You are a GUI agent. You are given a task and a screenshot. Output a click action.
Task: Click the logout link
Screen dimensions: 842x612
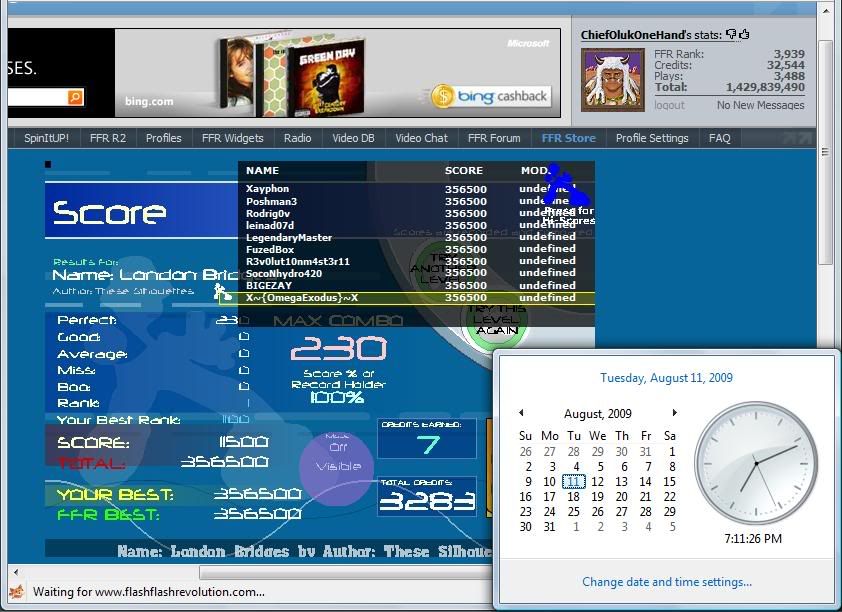[669, 105]
